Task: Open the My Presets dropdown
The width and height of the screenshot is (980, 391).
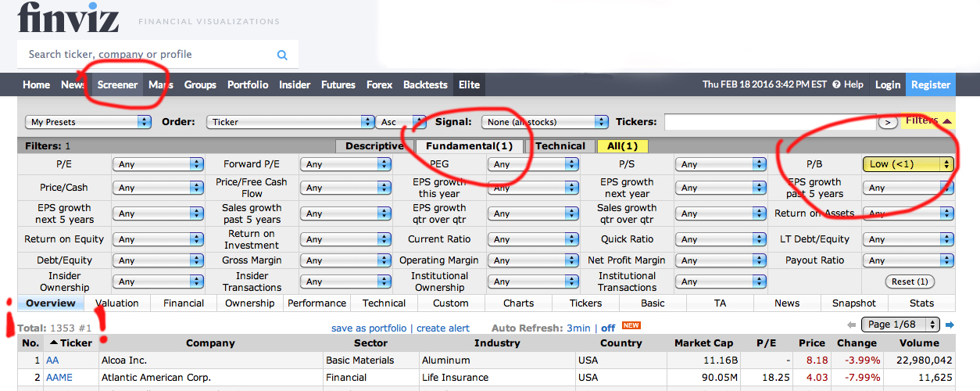Action: pyautogui.click(x=88, y=122)
